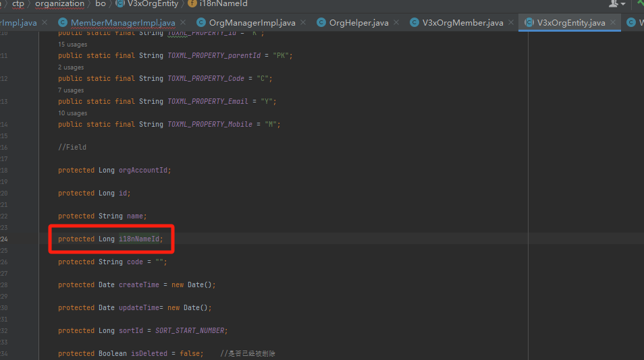This screenshot has width=644, height=360.
Task: Open the user profile dropdown icon
Action: pos(617,3)
